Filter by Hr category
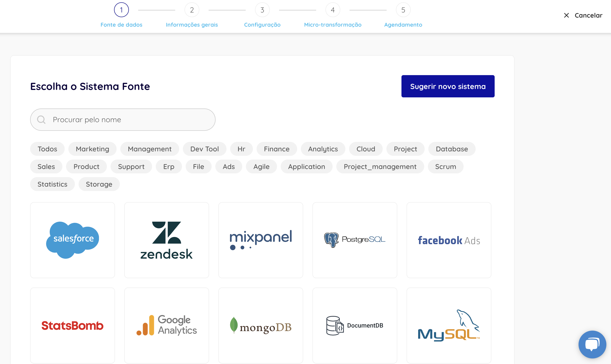 [241, 149]
